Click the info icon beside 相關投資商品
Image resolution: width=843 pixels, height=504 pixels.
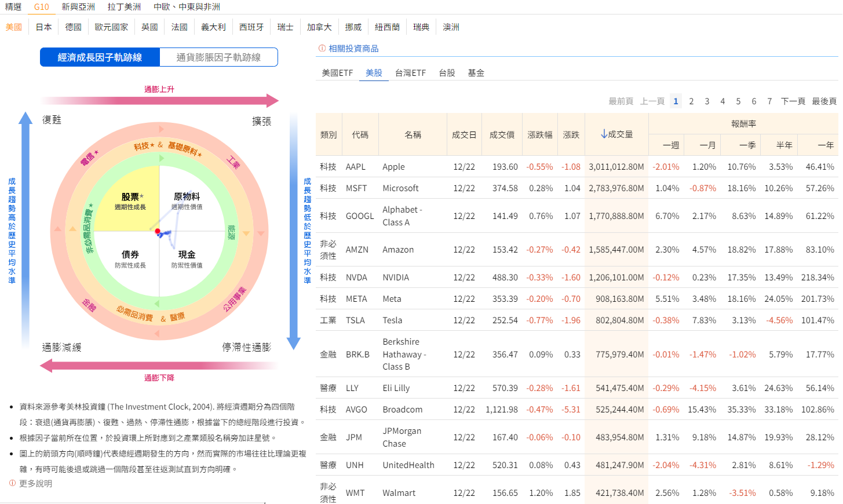[322, 49]
